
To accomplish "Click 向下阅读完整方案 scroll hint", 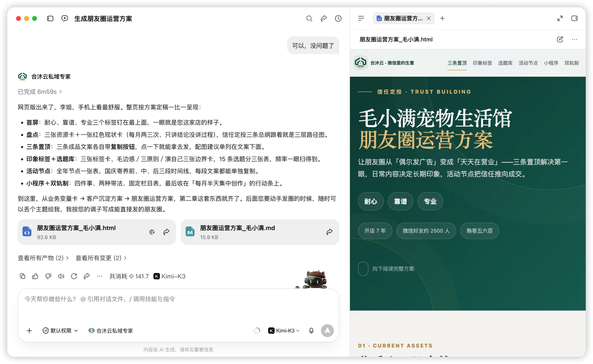I will pyautogui.click(x=386, y=269).
